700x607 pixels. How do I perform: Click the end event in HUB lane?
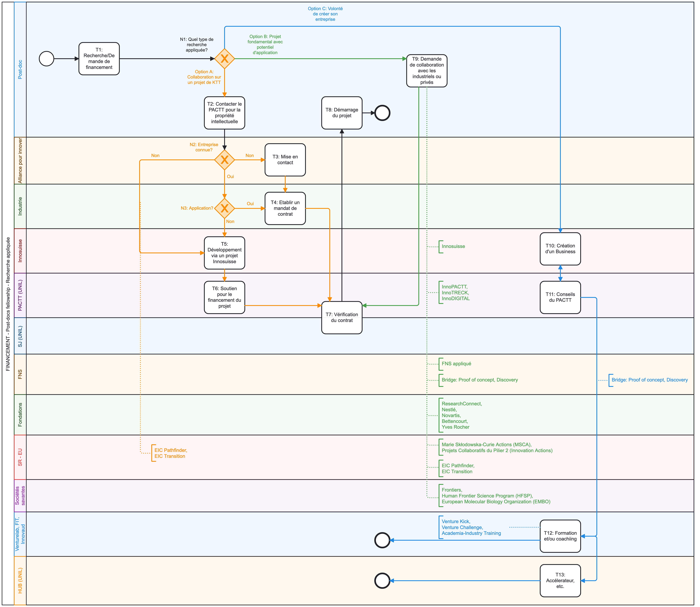382,581
